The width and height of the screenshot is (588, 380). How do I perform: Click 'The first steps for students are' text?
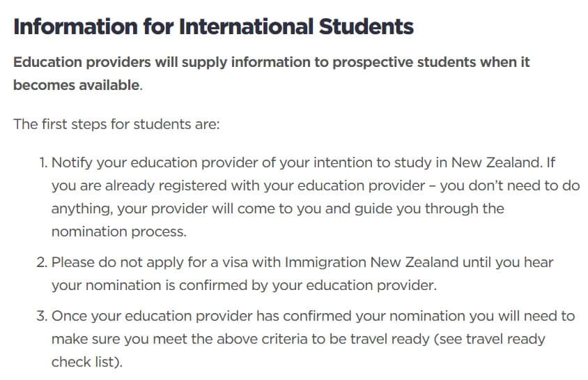pyautogui.click(x=116, y=124)
